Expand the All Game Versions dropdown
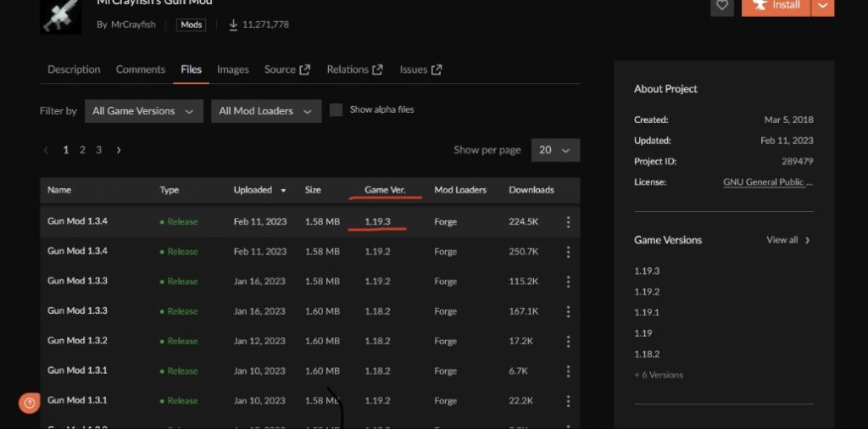Viewport: 868px width, 429px height. (144, 111)
